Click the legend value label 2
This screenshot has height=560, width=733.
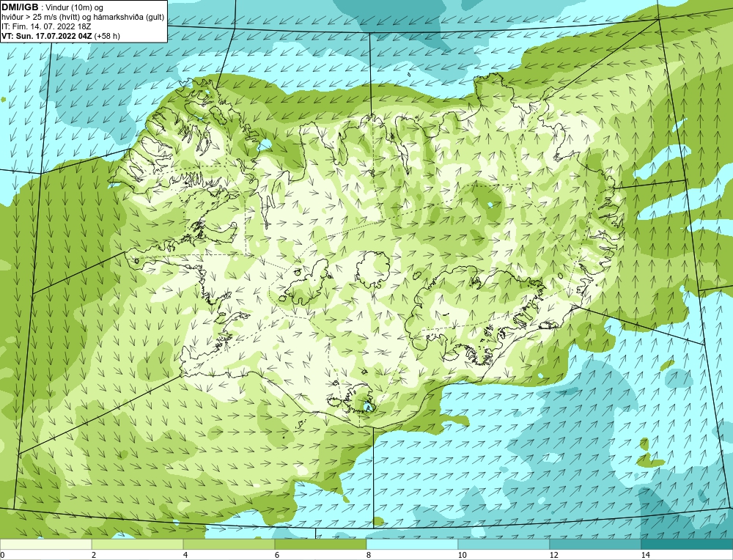94,555
